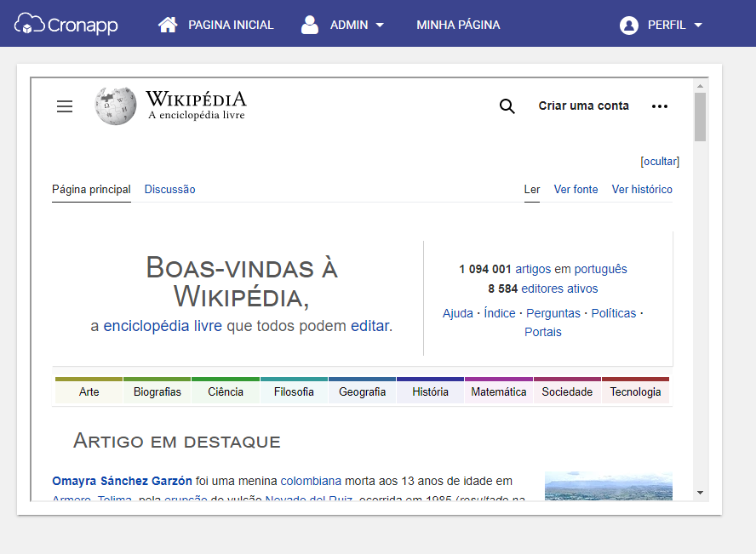The height and width of the screenshot is (554, 756).
Task: Open the artigos link
Action: [x=533, y=269]
